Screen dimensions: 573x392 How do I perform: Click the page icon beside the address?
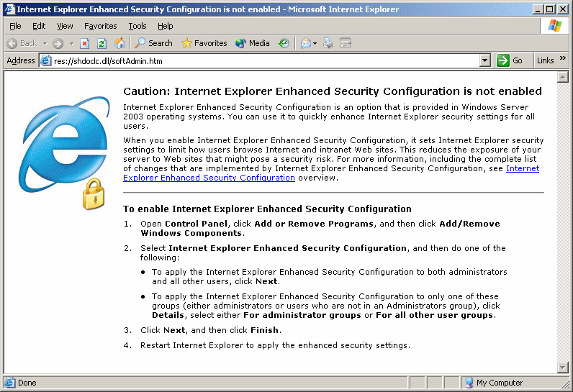click(45, 60)
